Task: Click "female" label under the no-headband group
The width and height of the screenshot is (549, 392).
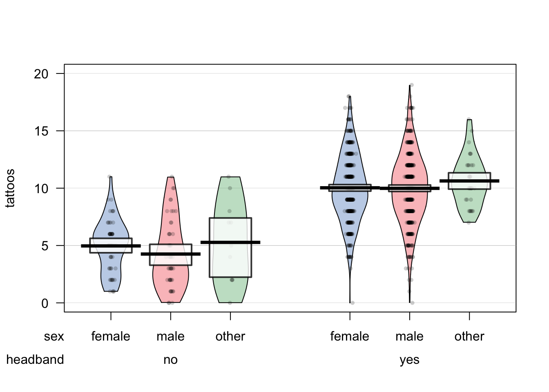Action: coord(111,336)
